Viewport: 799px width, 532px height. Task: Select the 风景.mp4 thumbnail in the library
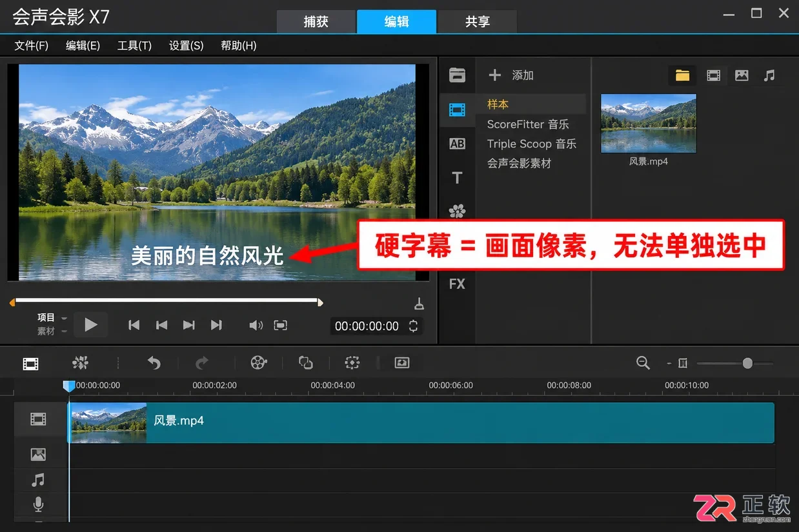[x=649, y=123]
